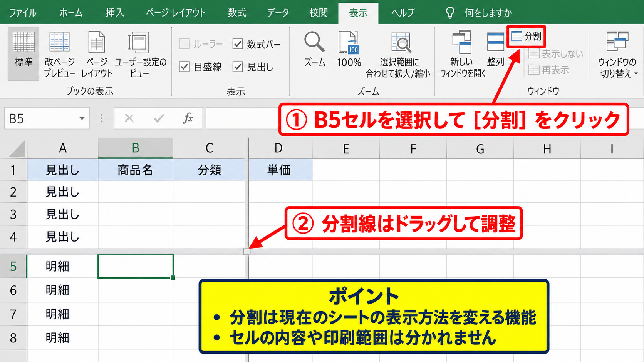Click the 表示しない hide window button

pos(555,54)
